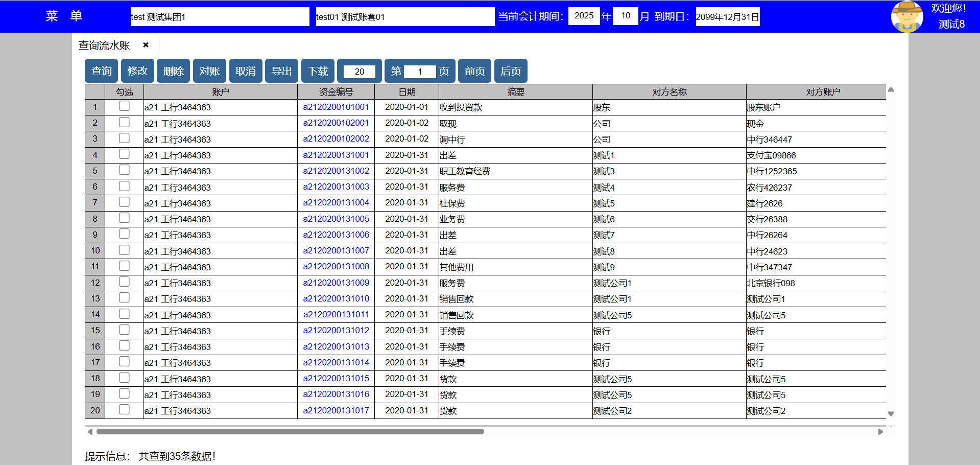The image size is (980, 465).
Task: Switch to the 查询流水账 tab
Action: click(x=104, y=45)
